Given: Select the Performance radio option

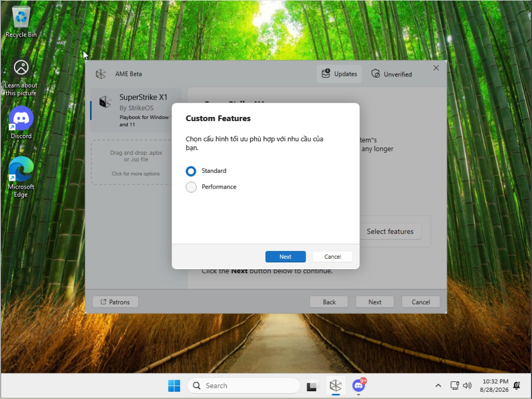Looking at the screenshot, I should tap(191, 187).
